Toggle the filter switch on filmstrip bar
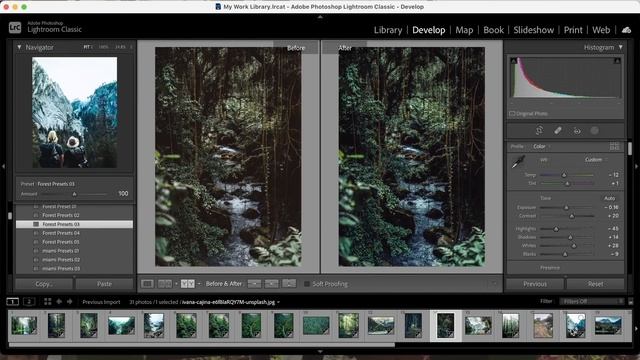Image resolution: width=640 pixels, height=360 pixels. (x=631, y=302)
